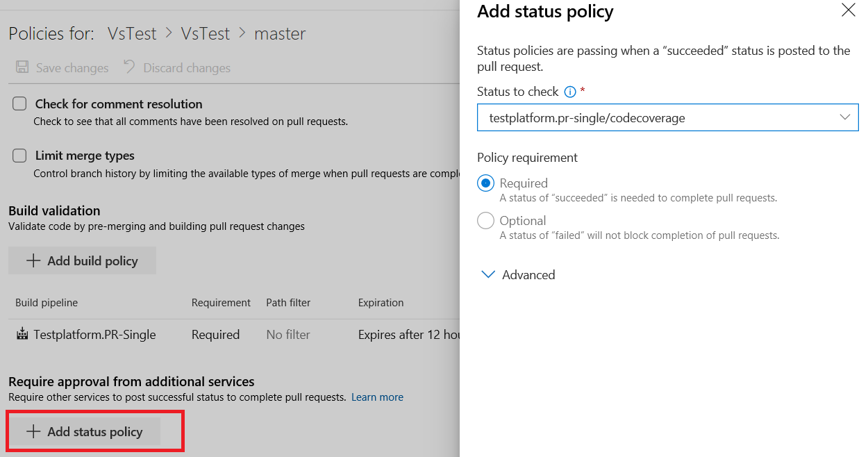The height and width of the screenshot is (457, 868).
Task: Enable Check for comment resolution
Action: pyautogui.click(x=19, y=103)
